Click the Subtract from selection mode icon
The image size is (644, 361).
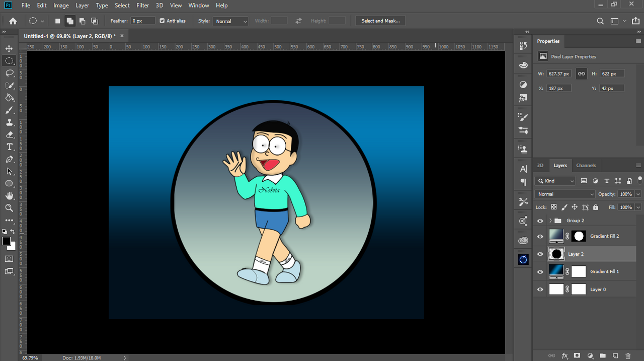pyautogui.click(x=82, y=21)
